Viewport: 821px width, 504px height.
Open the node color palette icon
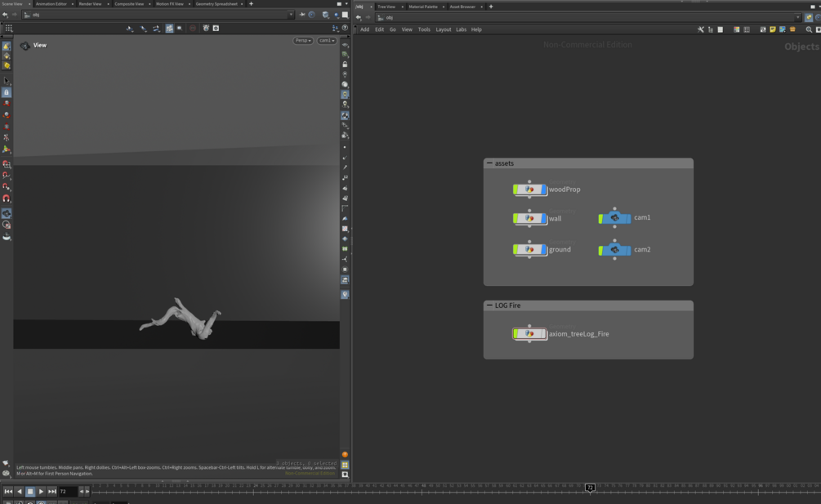pos(737,29)
